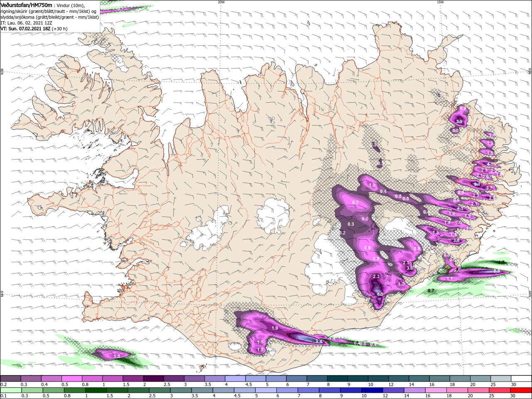Click the 1.9 value on the south coast snow band
Screen dimensions: 532x399
pyautogui.click(x=275, y=328)
